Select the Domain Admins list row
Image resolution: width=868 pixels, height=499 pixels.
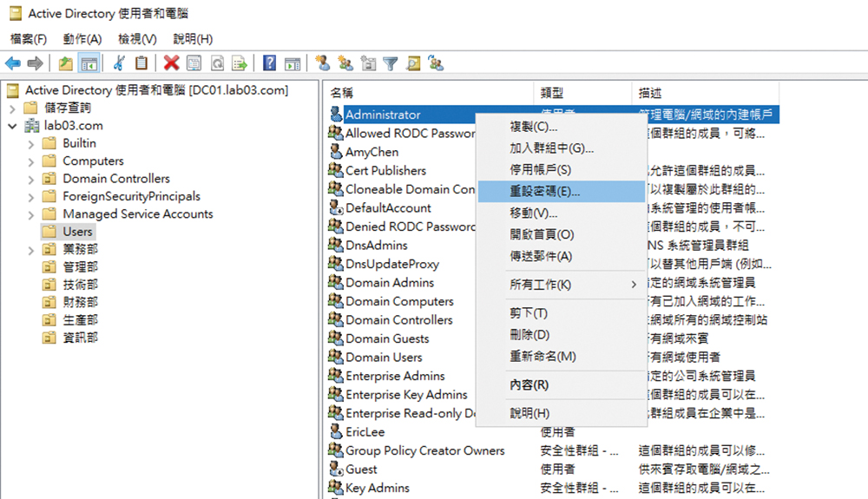click(390, 283)
